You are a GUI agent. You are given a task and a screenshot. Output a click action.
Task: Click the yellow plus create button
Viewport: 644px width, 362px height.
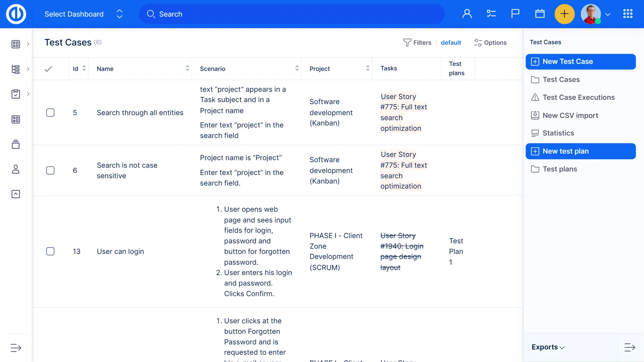(x=565, y=14)
